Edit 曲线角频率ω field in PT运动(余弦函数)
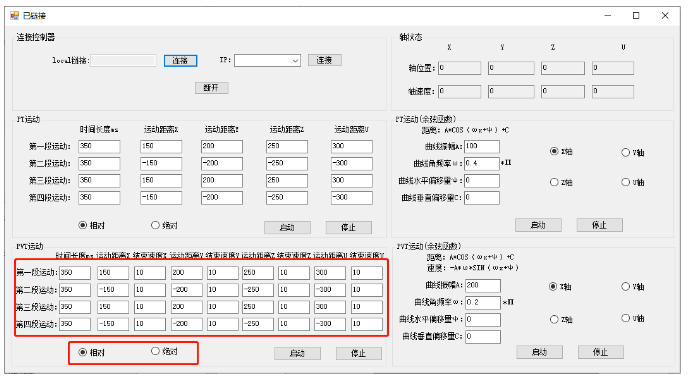This screenshot has width=688, height=380. 482,164
